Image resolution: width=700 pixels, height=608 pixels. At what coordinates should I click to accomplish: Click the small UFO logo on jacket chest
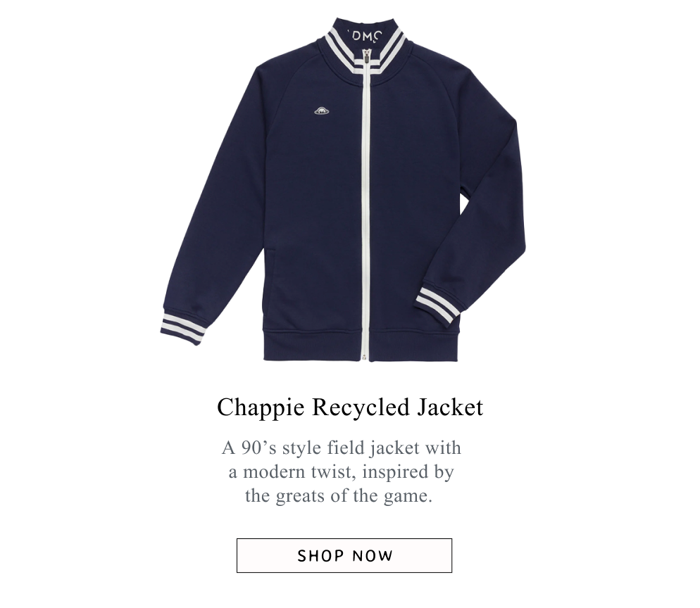321,110
